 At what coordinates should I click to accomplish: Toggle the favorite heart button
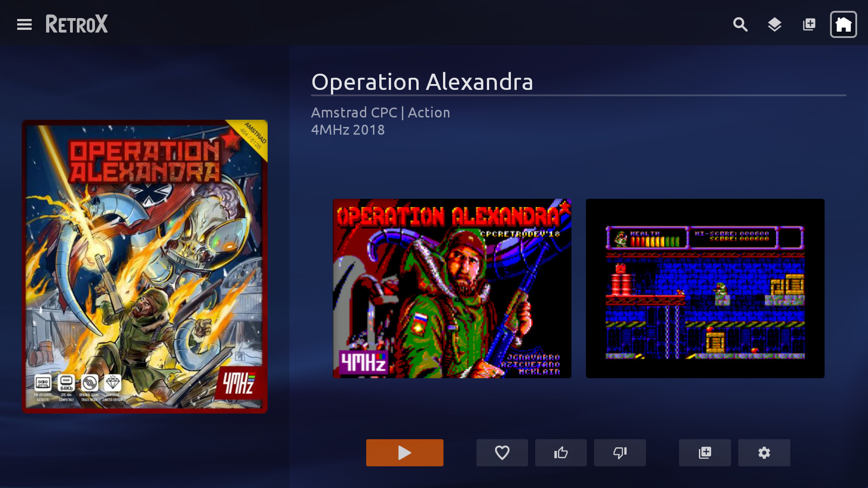click(x=502, y=452)
